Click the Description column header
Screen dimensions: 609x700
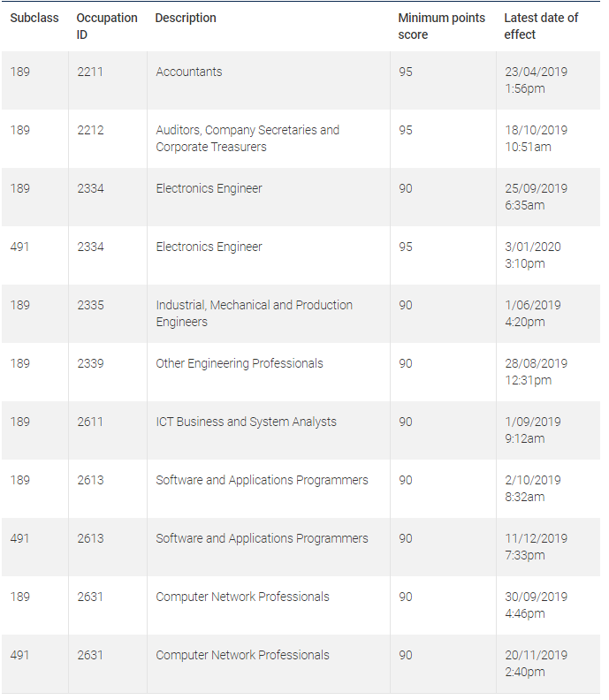(x=186, y=18)
